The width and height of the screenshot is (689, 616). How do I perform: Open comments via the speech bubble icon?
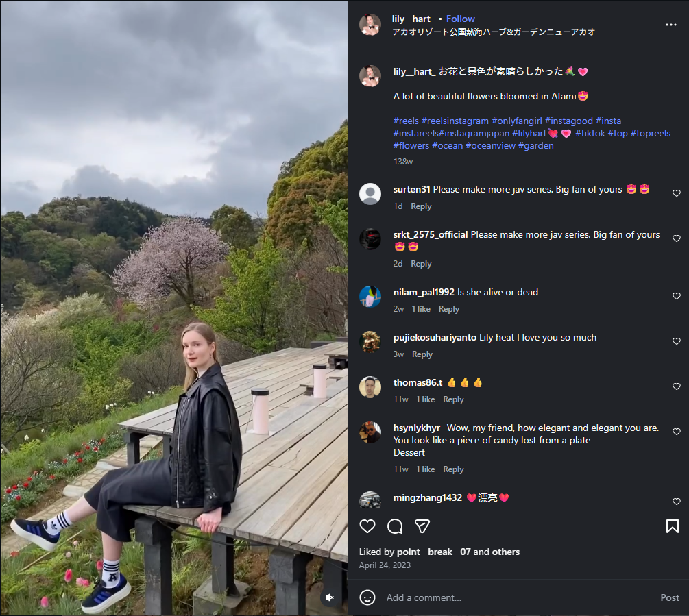(395, 526)
